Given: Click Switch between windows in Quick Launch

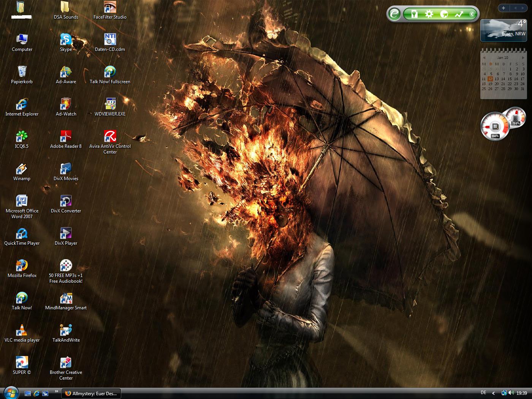Looking at the screenshot, I should [x=45, y=393].
